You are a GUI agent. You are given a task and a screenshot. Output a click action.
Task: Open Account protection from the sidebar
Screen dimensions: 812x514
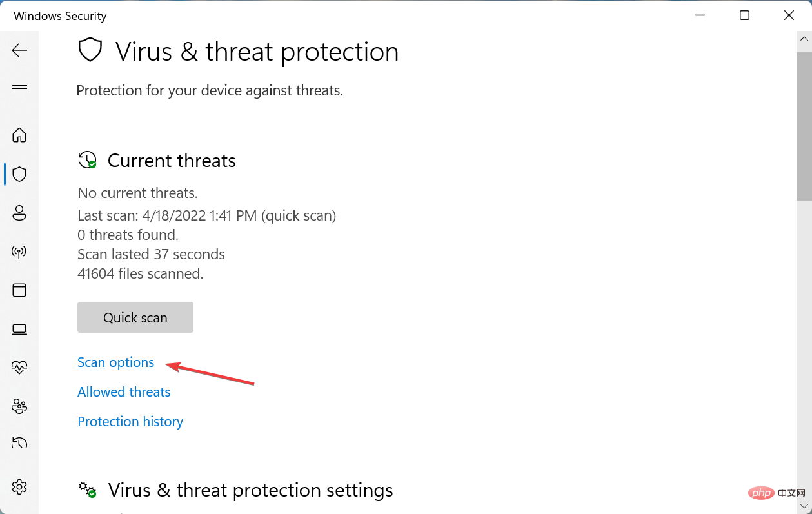(19, 213)
